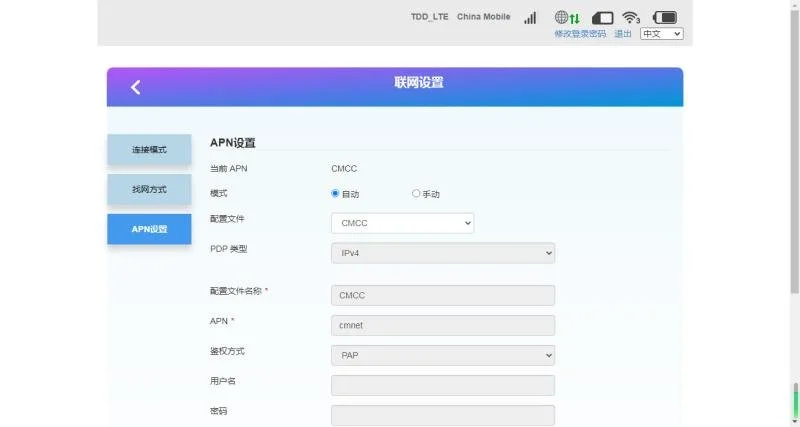Click the globe data-connection icon
Image resolution: width=800 pixels, height=427 pixels.
coord(567,17)
